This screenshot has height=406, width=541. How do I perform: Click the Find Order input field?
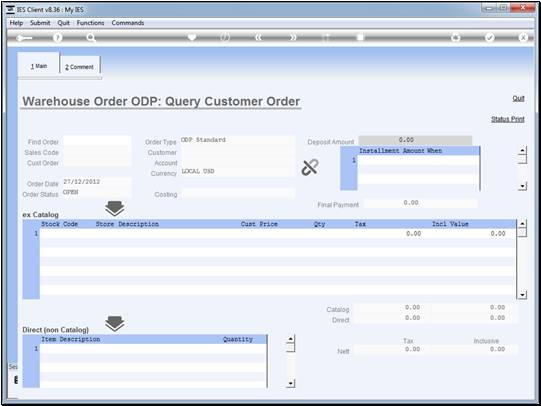97,141
